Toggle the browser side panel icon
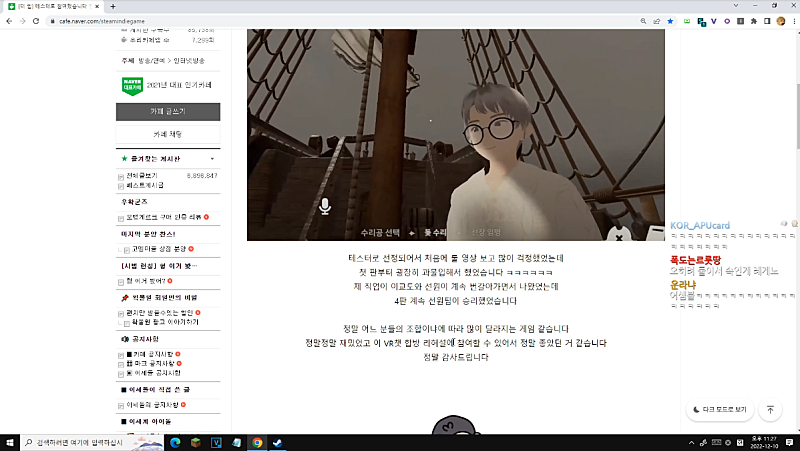Viewport: 800px width, 451px height. (x=767, y=21)
